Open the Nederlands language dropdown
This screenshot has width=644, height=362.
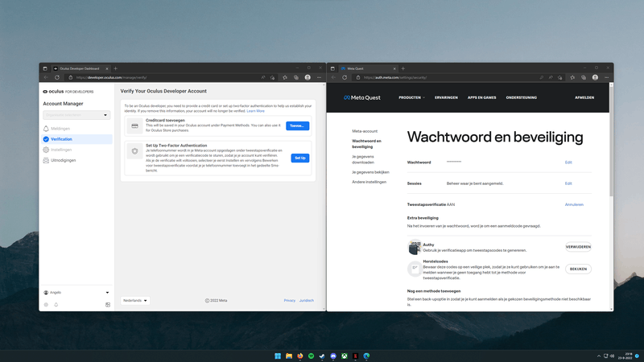134,300
